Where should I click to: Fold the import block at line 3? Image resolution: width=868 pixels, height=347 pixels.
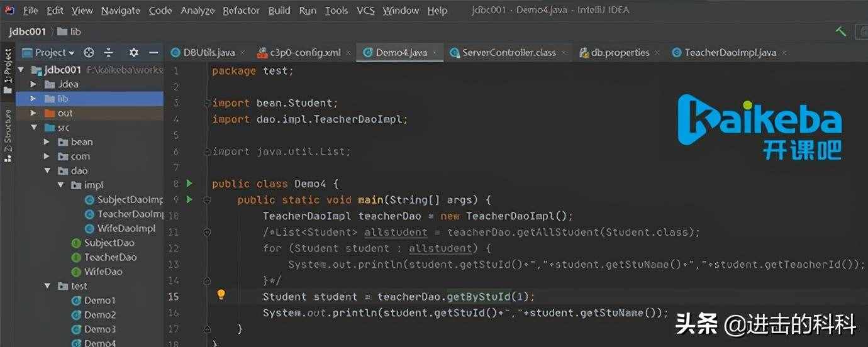(207, 103)
